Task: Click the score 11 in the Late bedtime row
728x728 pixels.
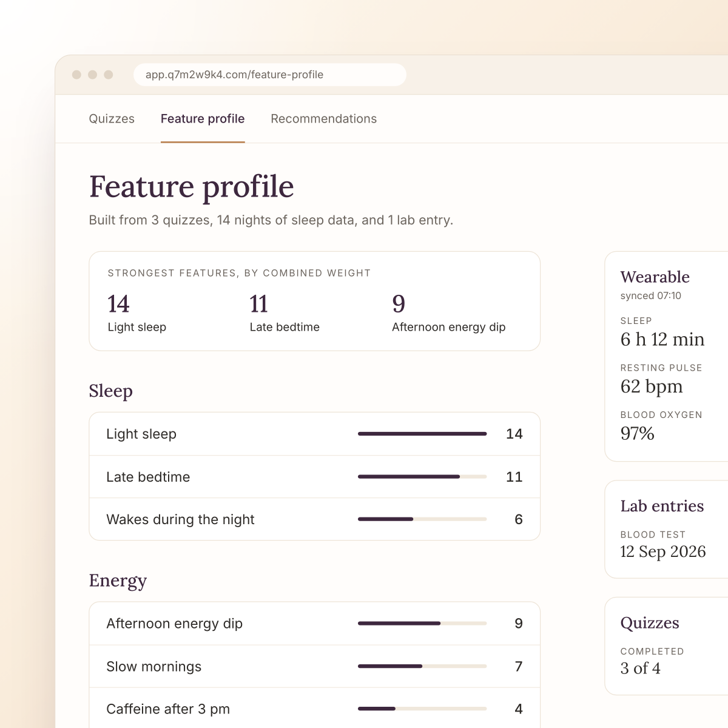Action: click(514, 477)
